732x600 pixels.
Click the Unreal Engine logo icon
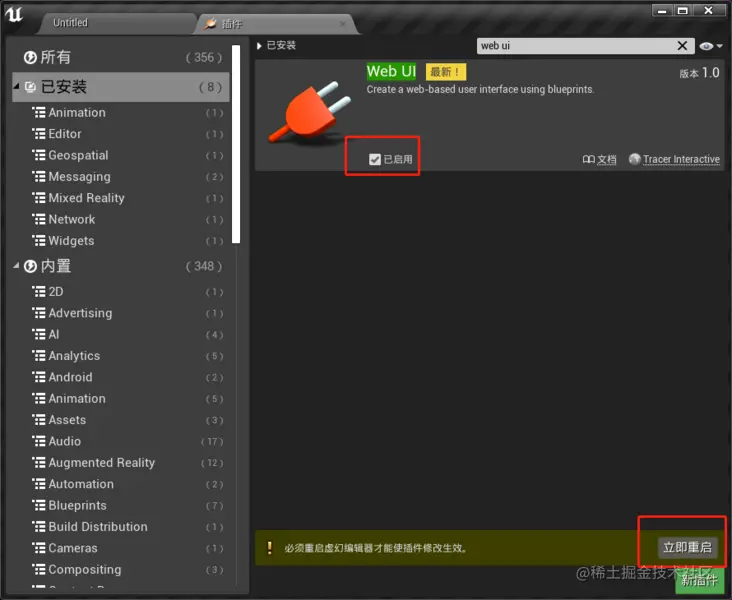point(14,14)
